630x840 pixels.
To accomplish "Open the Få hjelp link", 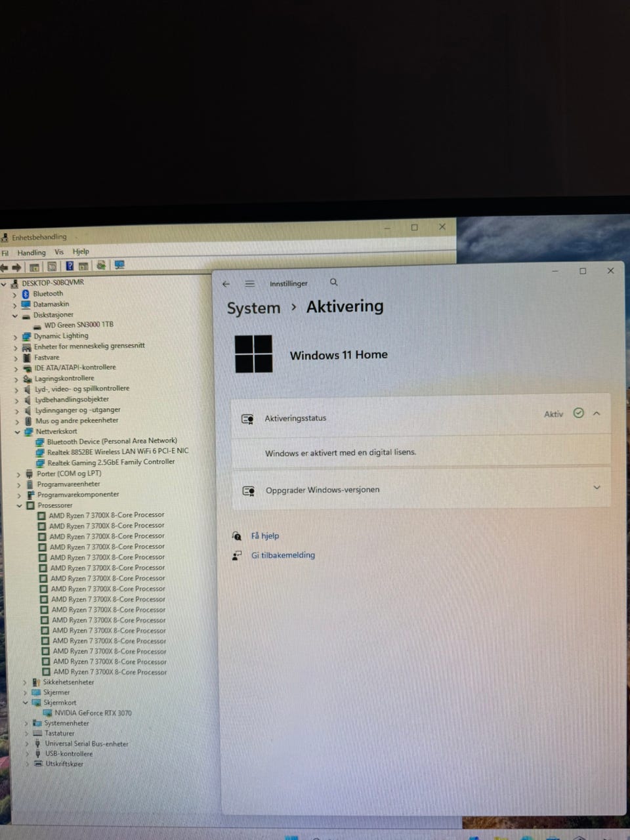I will coord(265,535).
